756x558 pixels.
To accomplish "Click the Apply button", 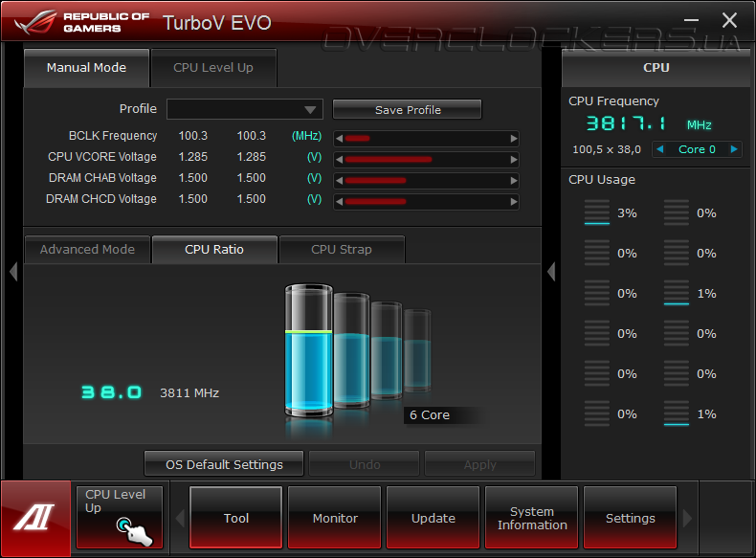I will coord(480,464).
